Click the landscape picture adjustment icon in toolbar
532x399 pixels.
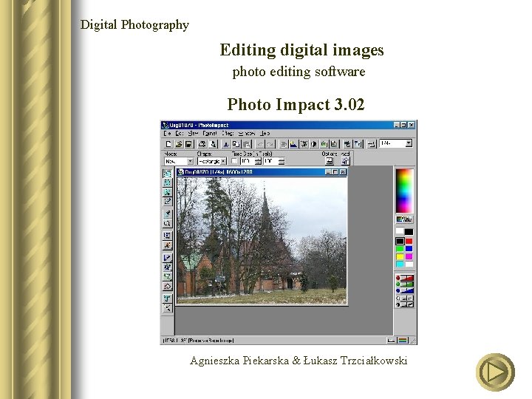tap(293, 144)
